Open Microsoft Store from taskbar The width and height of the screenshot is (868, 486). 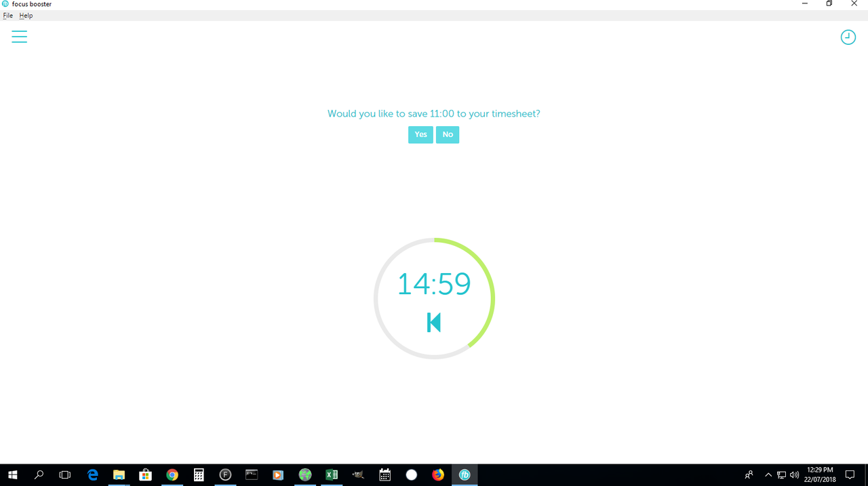[x=145, y=475]
